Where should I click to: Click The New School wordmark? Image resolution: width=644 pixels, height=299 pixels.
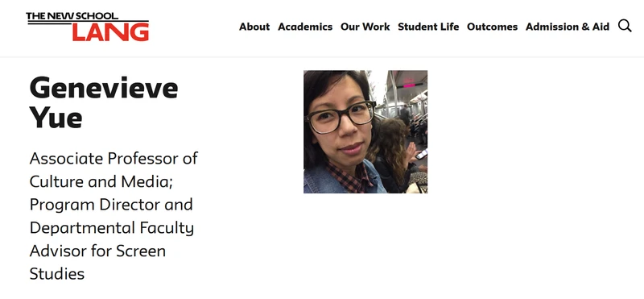point(72,16)
